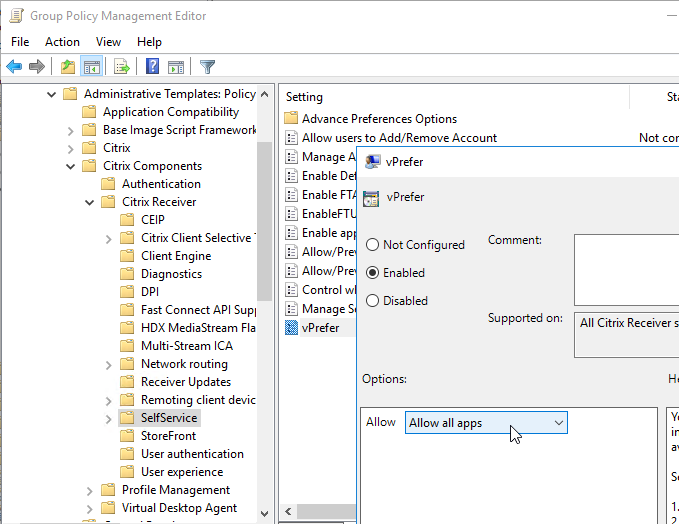This screenshot has height=524, width=679.
Task: Select the Enable FTA setting row
Action: click(320, 195)
